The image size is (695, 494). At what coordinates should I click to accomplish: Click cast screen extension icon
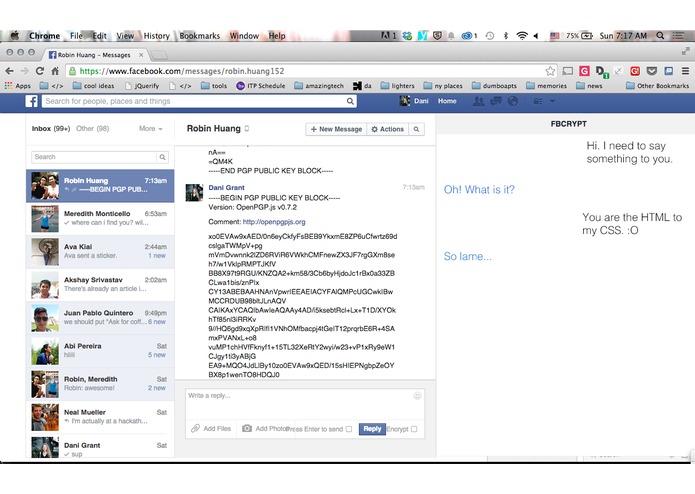(x=567, y=71)
